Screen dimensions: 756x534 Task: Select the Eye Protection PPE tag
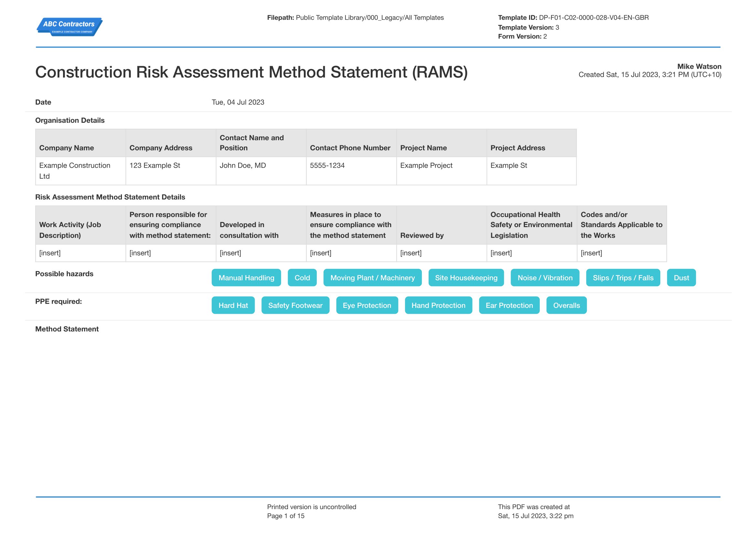[367, 305]
